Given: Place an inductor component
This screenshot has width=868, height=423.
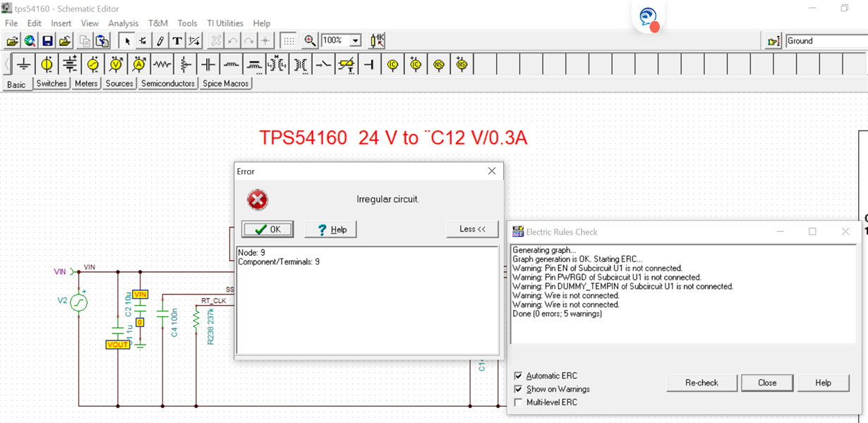Looking at the screenshot, I should [x=231, y=64].
